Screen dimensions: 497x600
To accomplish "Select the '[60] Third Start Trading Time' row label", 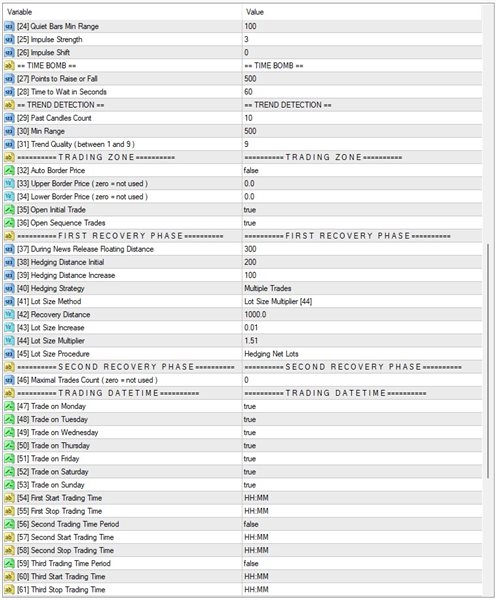I will click(61, 577).
